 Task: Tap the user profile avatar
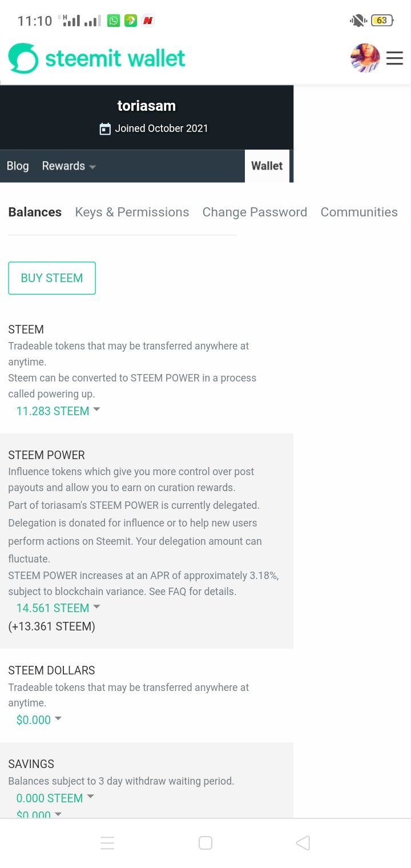coord(365,58)
